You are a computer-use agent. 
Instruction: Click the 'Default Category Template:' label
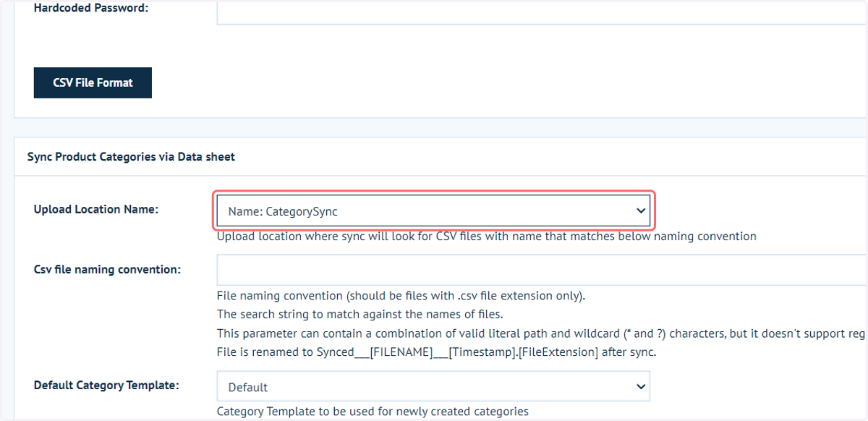(x=106, y=386)
